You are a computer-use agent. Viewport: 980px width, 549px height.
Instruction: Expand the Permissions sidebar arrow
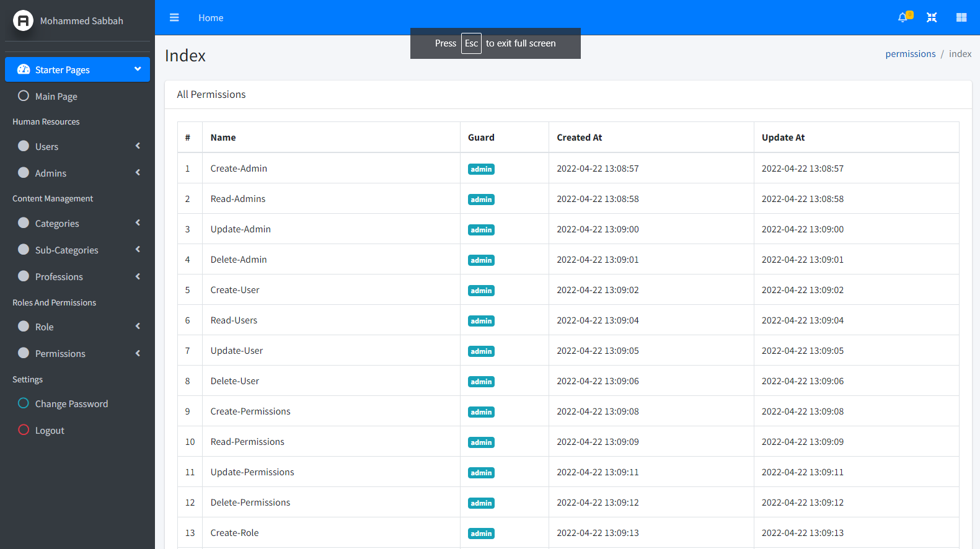click(x=138, y=353)
